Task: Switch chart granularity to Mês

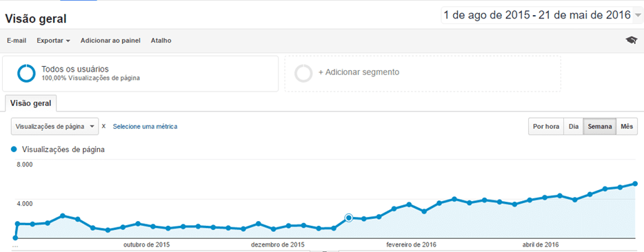Action: pos(627,127)
